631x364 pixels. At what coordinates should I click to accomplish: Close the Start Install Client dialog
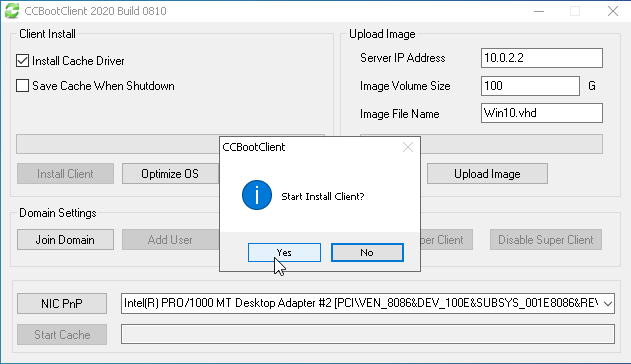coord(408,147)
